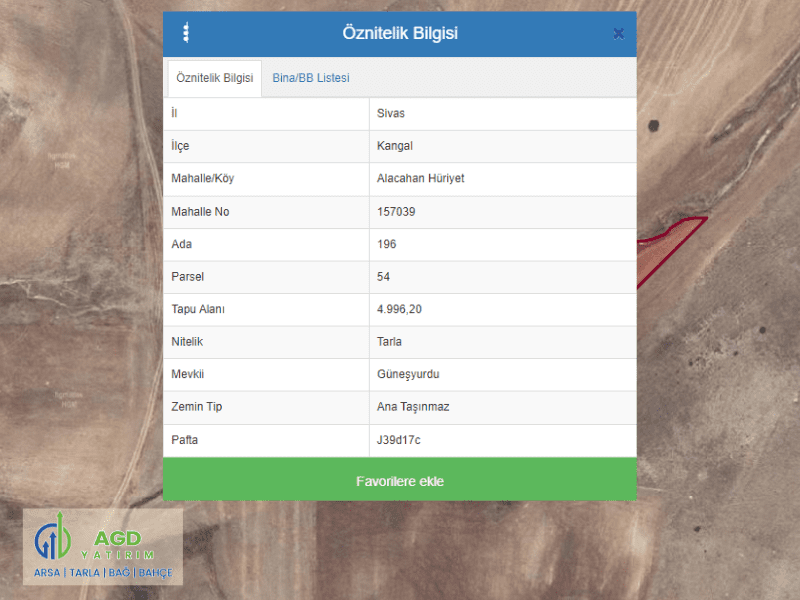Click the Favorilere ekle button
This screenshot has width=800, height=600.
[400, 481]
